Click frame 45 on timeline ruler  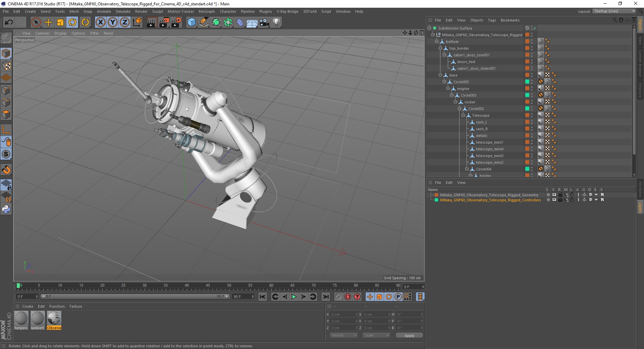208,286
